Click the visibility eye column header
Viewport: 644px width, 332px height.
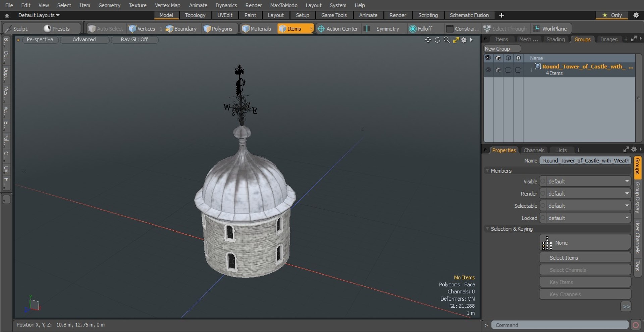(x=488, y=58)
